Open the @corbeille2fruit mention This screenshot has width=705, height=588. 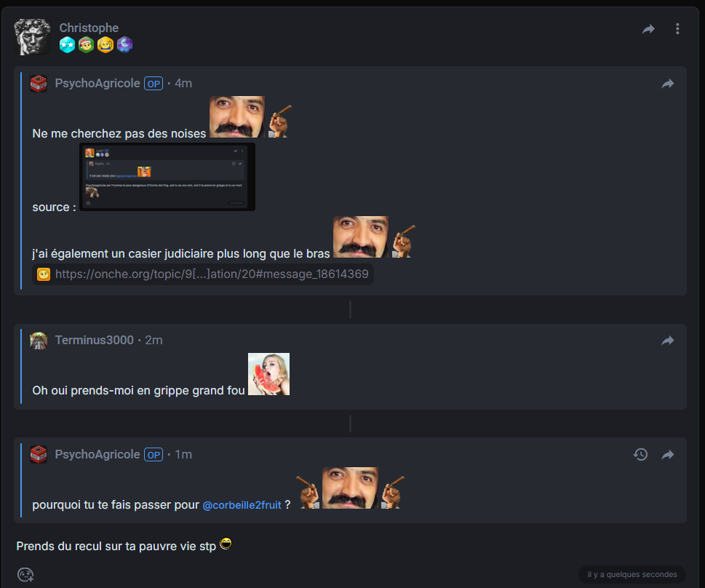coord(242,505)
